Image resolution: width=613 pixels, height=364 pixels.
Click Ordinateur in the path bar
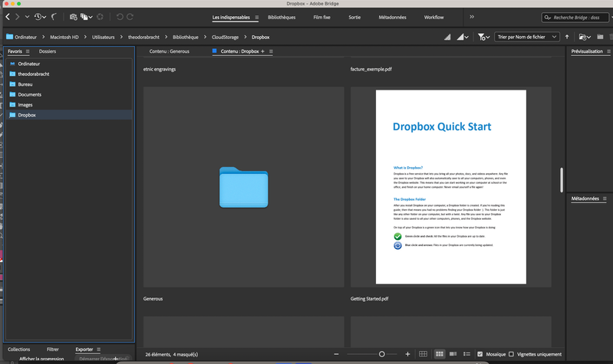pos(25,37)
